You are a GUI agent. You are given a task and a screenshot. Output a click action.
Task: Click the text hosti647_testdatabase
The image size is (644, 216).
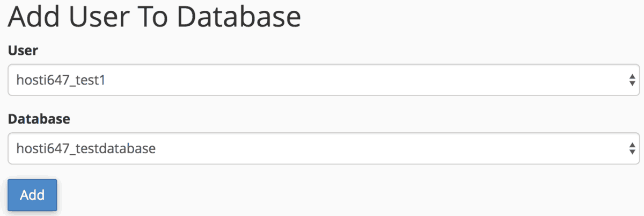click(x=86, y=148)
